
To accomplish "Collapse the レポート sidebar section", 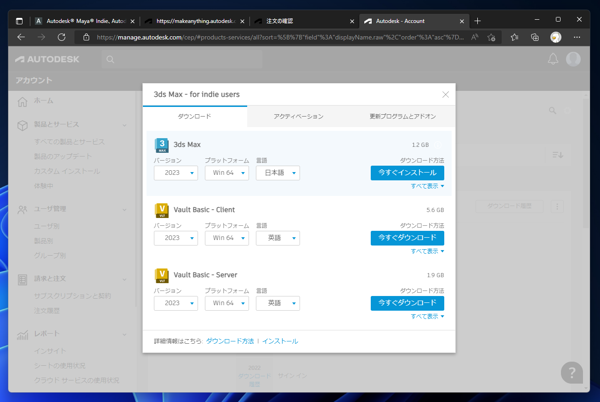I will (124, 335).
